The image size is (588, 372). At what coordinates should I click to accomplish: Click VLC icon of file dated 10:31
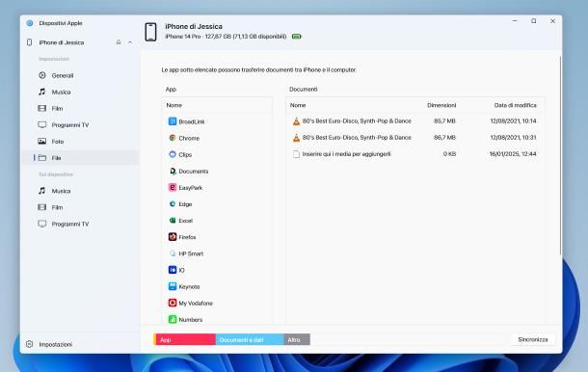click(x=296, y=138)
